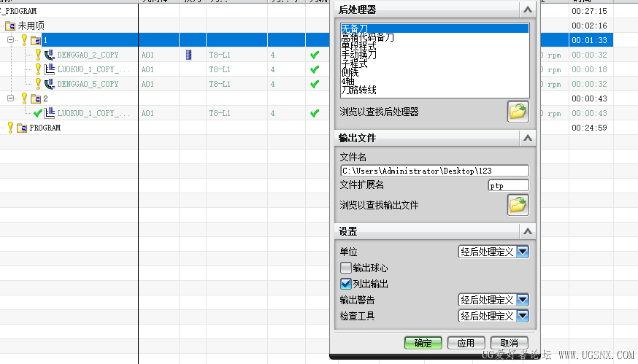Viewport: 638px width, 364px height.
Task: Select DENGGAO_5_COPY operation
Action: tap(88, 84)
